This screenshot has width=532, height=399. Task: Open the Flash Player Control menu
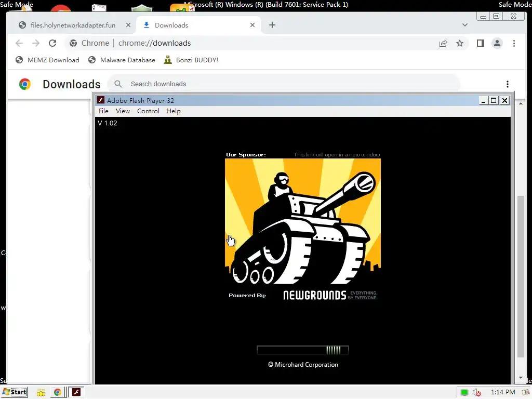click(148, 111)
